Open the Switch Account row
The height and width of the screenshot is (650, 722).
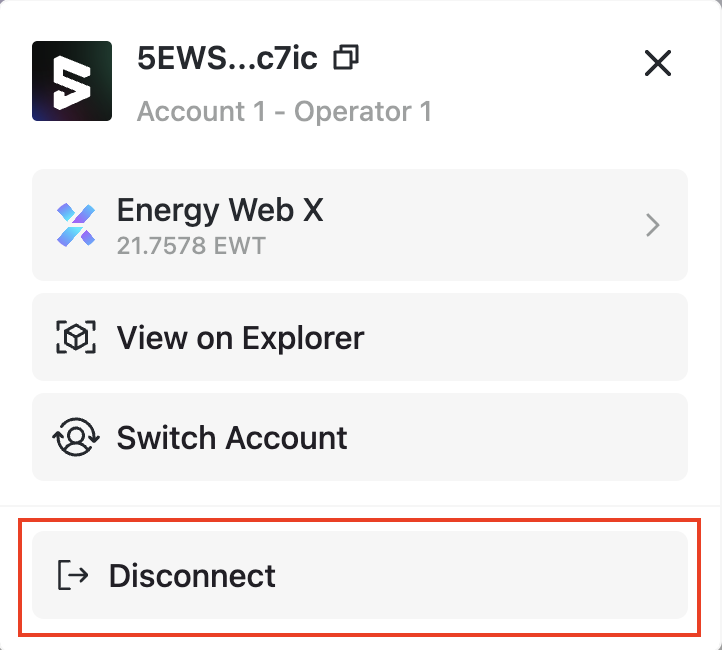(360, 438)
